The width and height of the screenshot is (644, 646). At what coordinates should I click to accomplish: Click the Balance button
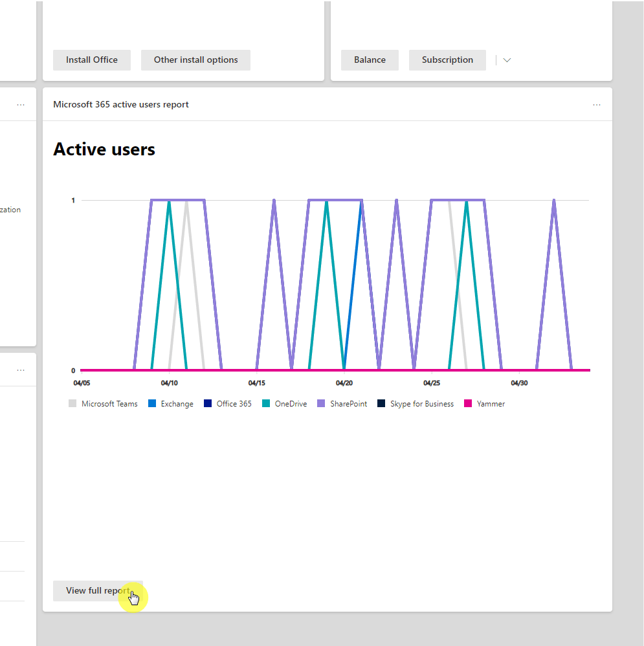point(370,60)
